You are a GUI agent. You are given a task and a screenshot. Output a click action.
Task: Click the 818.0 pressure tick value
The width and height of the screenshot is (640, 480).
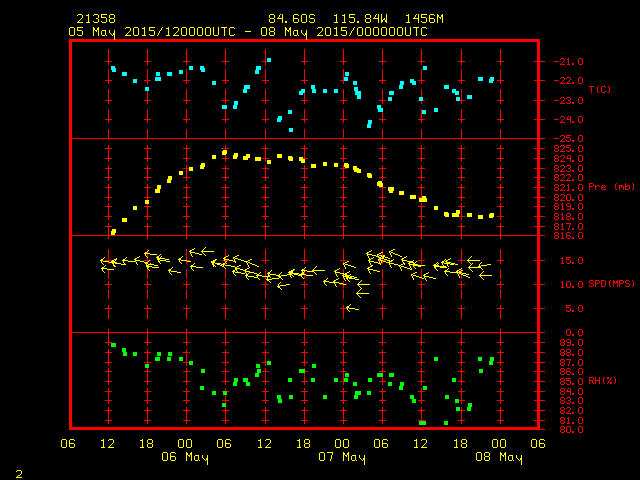click(569, 216)
